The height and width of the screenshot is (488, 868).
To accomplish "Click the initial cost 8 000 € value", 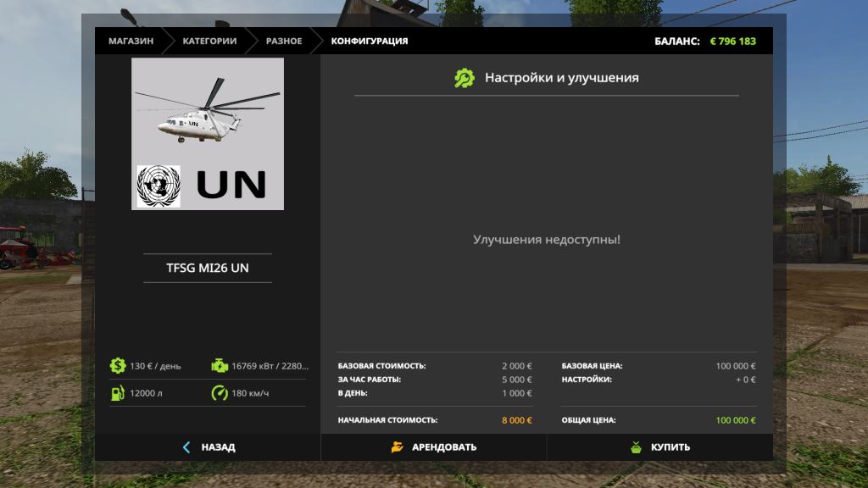I will click(x=517, y=420).
